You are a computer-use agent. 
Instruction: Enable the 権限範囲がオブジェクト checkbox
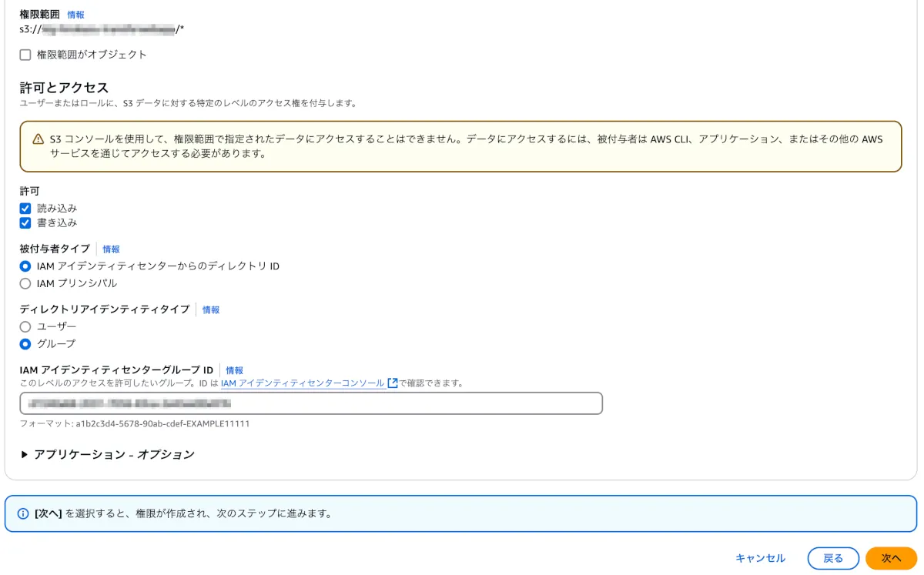point(25,55)
